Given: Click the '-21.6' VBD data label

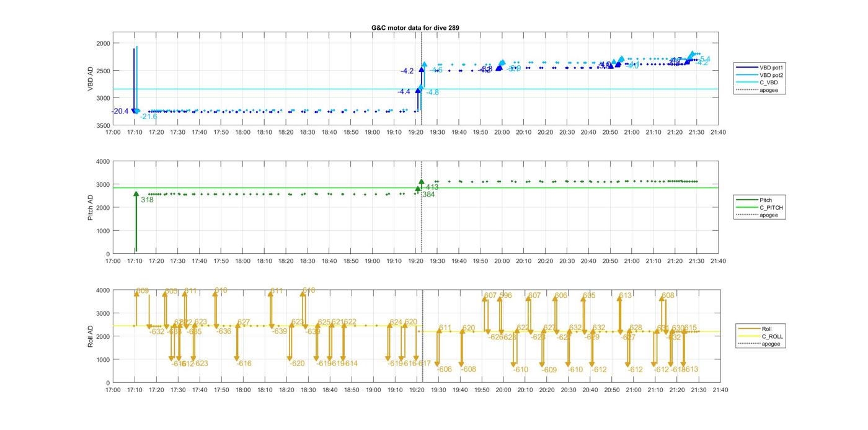Looking at the screenshot, I should pyautogui.click(x=149, y=117).
